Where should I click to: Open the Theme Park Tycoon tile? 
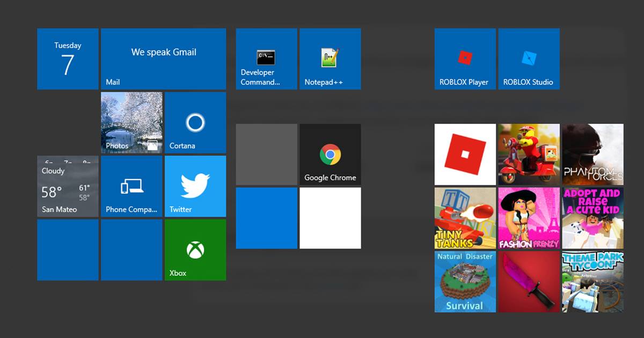[592, 282]
